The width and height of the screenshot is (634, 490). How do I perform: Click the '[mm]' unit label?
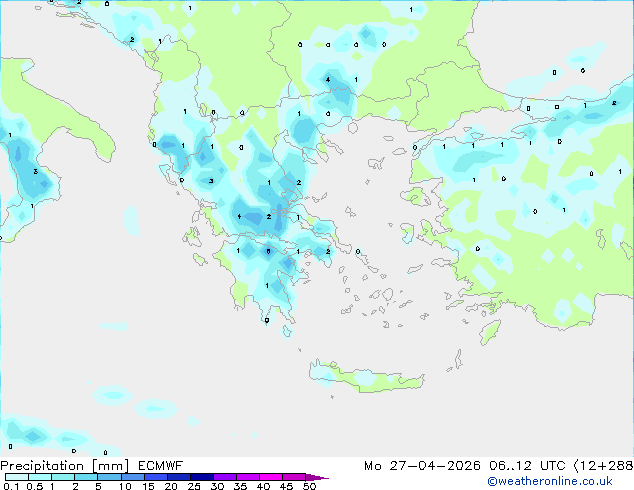[x=111, y=466]
